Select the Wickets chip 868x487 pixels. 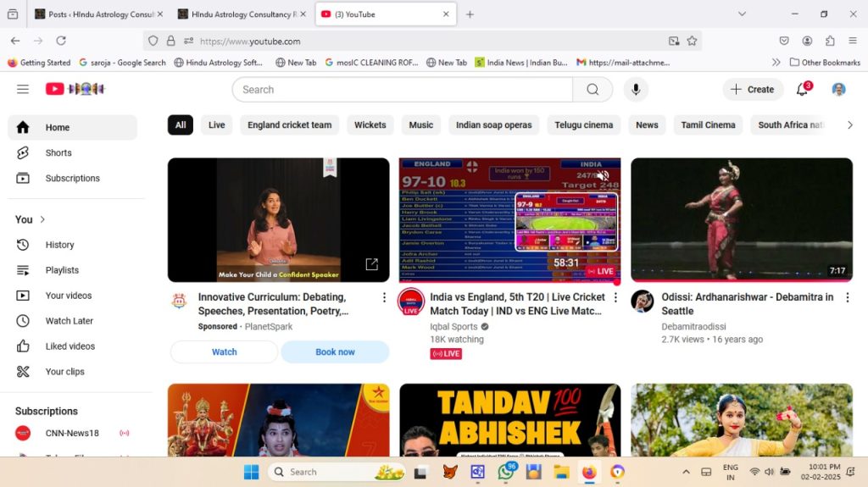tap(370, 125)
